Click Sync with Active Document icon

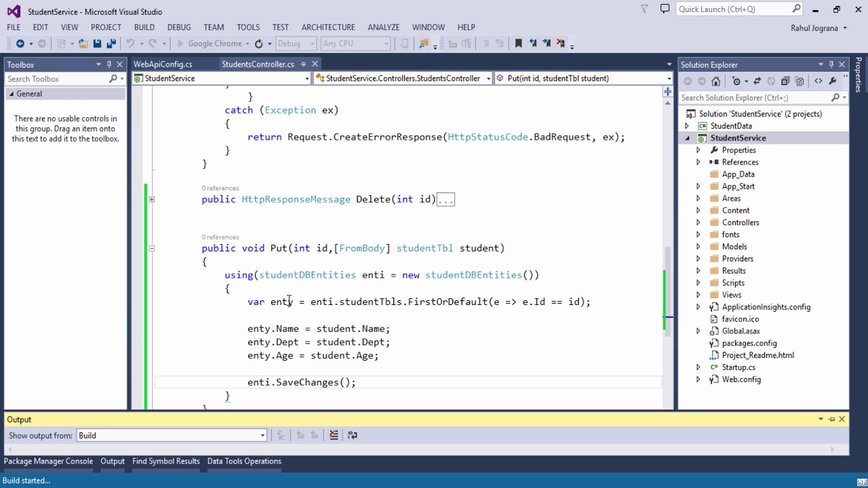[757, 81]
